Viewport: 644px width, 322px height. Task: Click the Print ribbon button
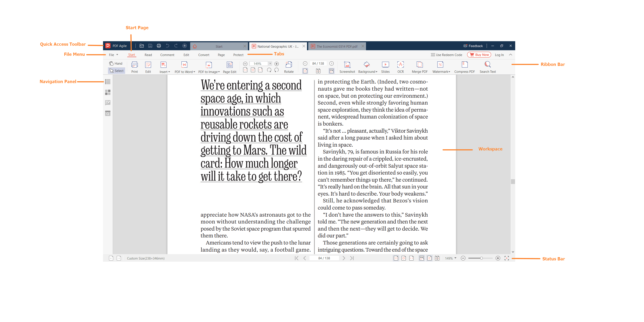click(135, 67)
